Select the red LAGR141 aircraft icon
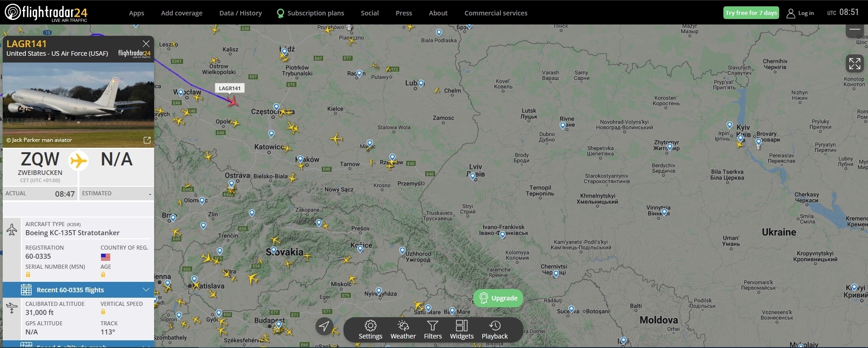The height and width of the screenshot is (348, 868). [x=233, y=101]
